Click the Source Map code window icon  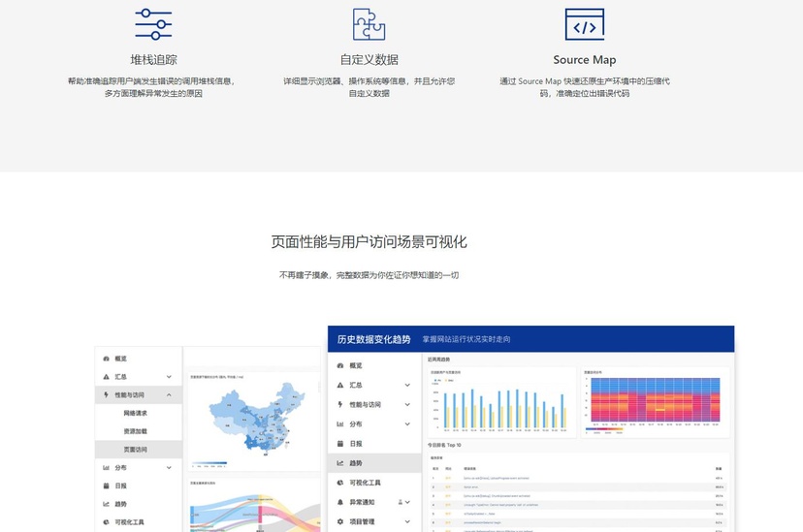(584, 24)
